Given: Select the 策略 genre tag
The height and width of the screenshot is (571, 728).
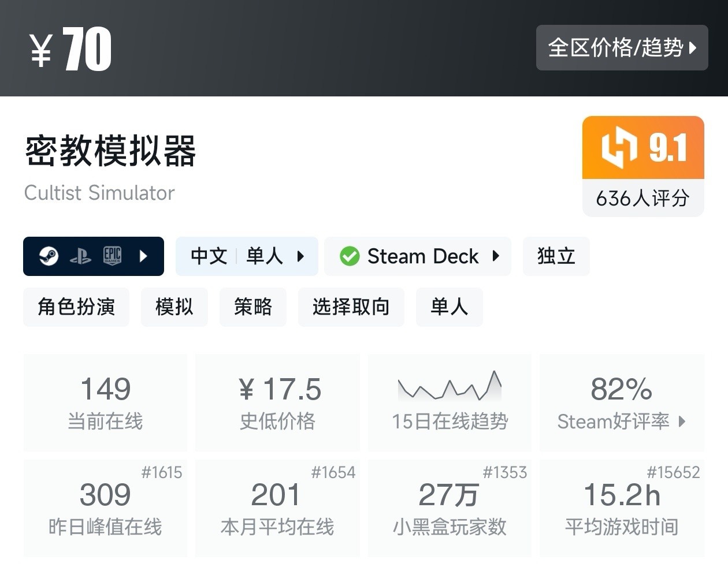Looking at the screenshot, I should point(252,307).
